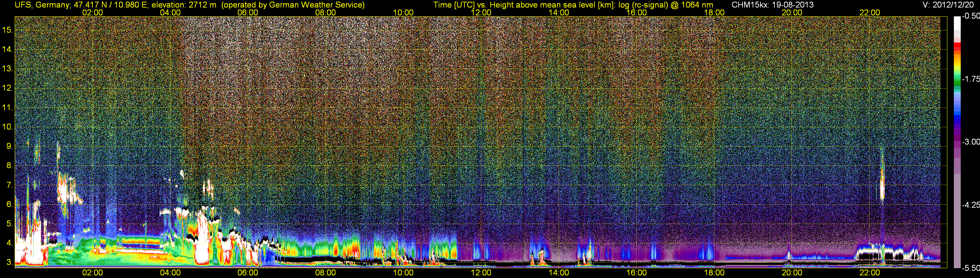Viewport: 980px width, 278px height.
Task: Click the '9.' height axis label
Action: point(9,146)
